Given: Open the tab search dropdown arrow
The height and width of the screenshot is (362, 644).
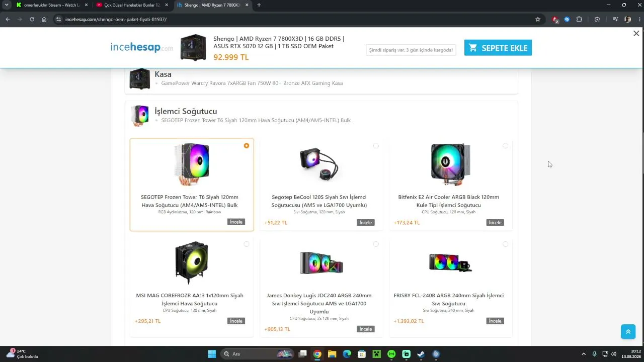Looking at the screenshot, I should (x=7, y=5).
